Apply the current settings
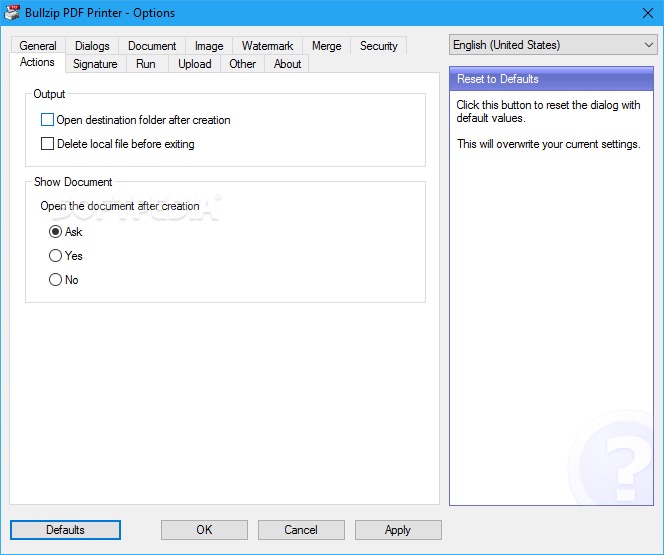The height and width of the screenshot is (555, 664). 398,530
